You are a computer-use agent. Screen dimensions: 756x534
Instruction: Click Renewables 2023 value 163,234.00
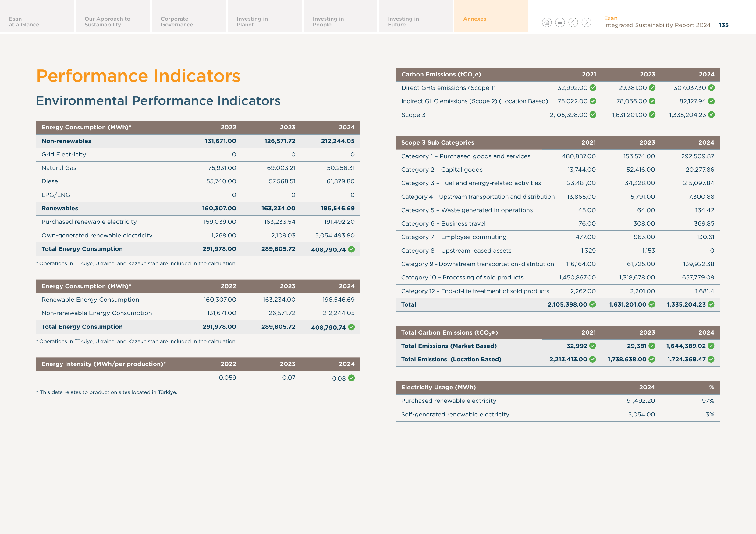(278, 209)
